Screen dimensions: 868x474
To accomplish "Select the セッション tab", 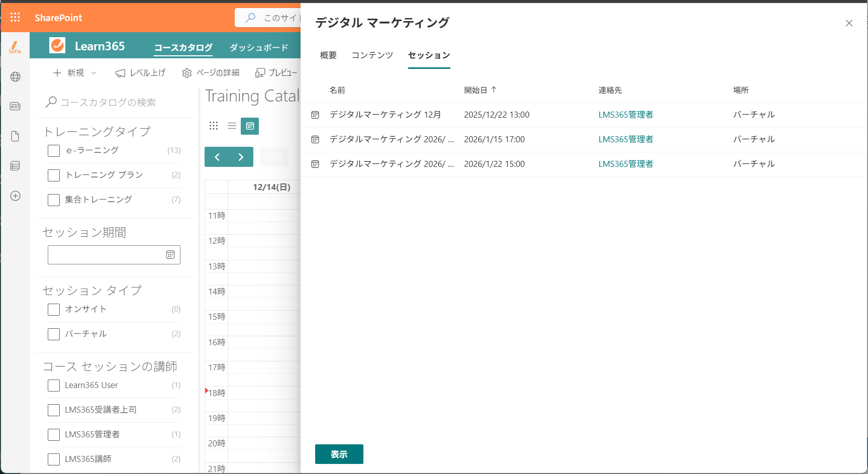I will coord(429,55).
